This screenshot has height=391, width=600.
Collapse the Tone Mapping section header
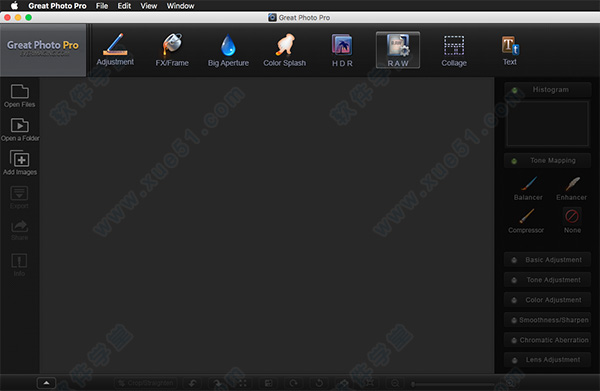tap(547, 161)
